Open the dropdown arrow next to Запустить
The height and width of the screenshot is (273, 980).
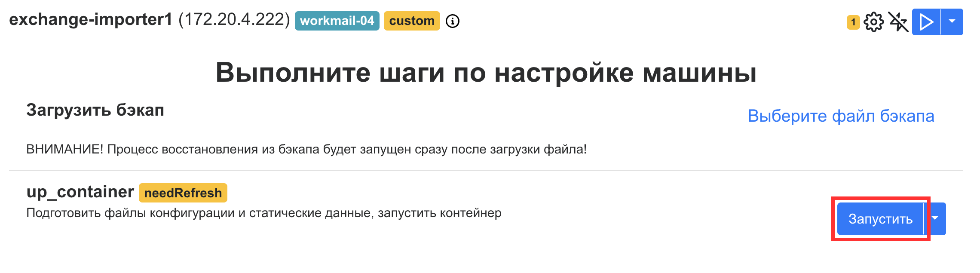[935, 219]
